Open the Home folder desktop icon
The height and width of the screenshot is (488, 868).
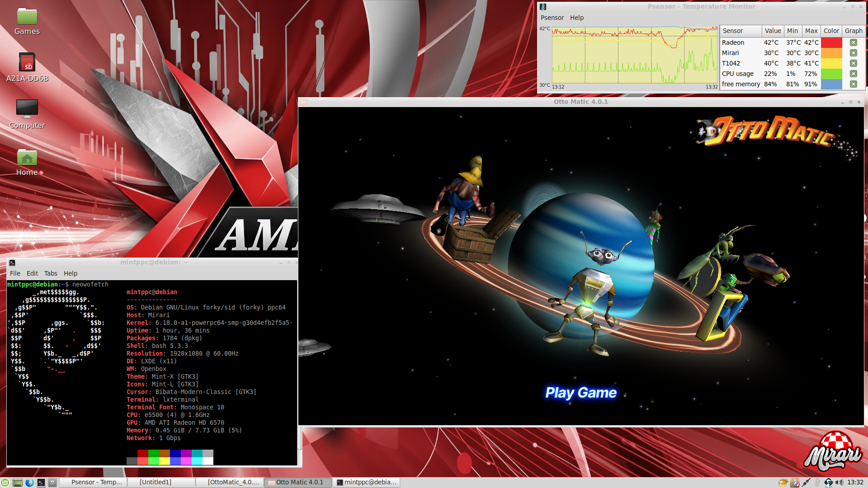tap(27, 158)
